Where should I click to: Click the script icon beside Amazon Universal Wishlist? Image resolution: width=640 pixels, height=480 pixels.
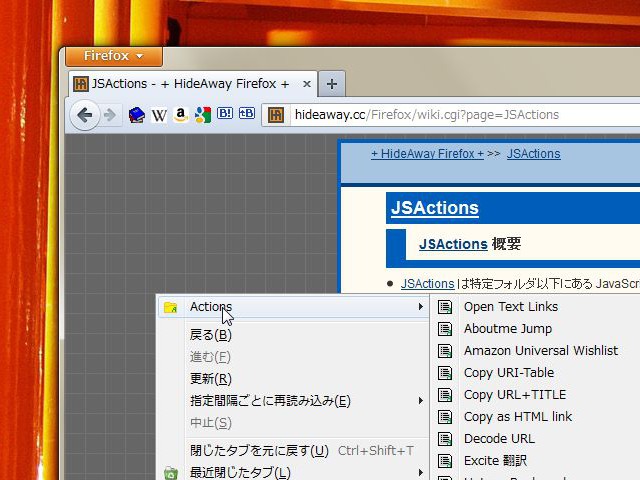click(445, 351)
